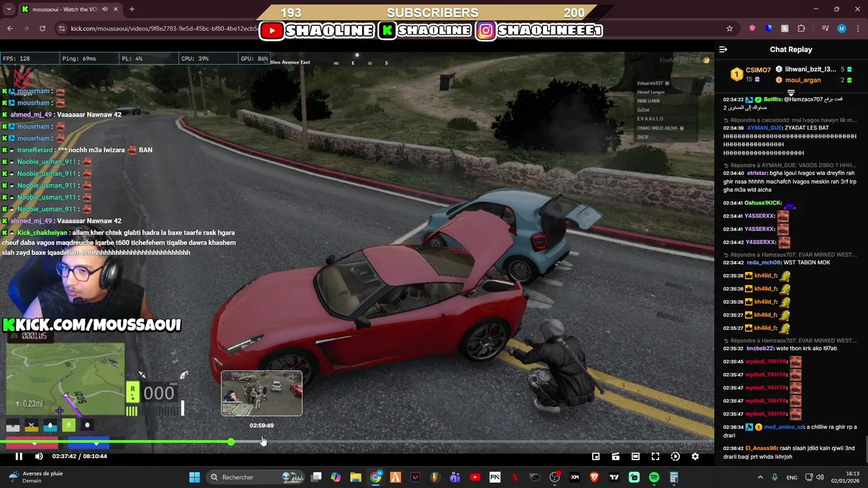The height and width of the screenshot is (488, 868).
Task: Click the Répondre à AYMAN_GUE reply reference
Action: coord(790,165)
